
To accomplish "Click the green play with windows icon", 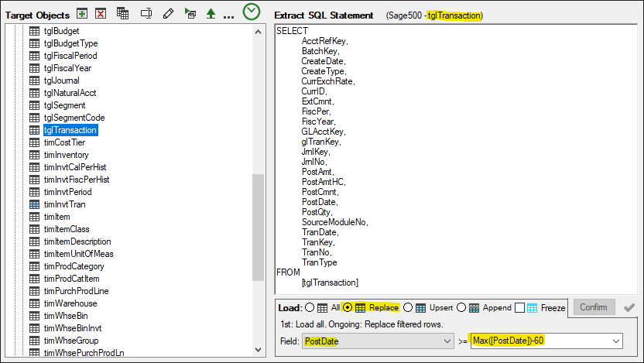I will 190,14.
